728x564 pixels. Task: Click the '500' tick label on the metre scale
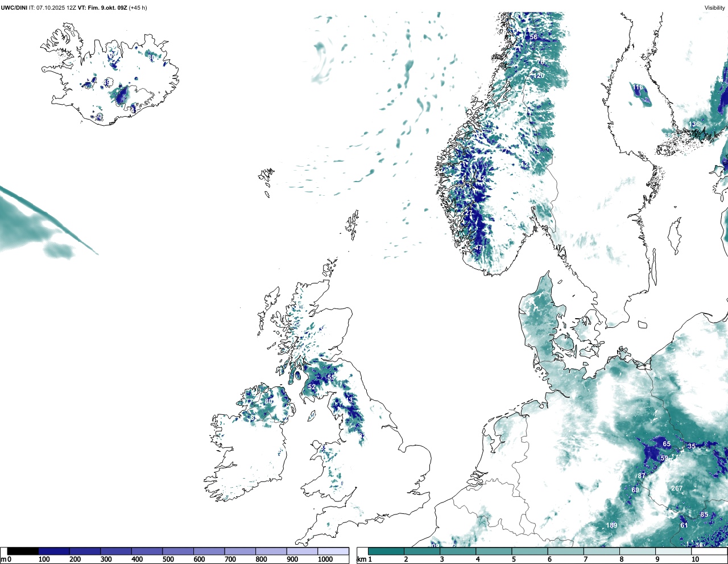pyautogui.click(x=168, y=559)
